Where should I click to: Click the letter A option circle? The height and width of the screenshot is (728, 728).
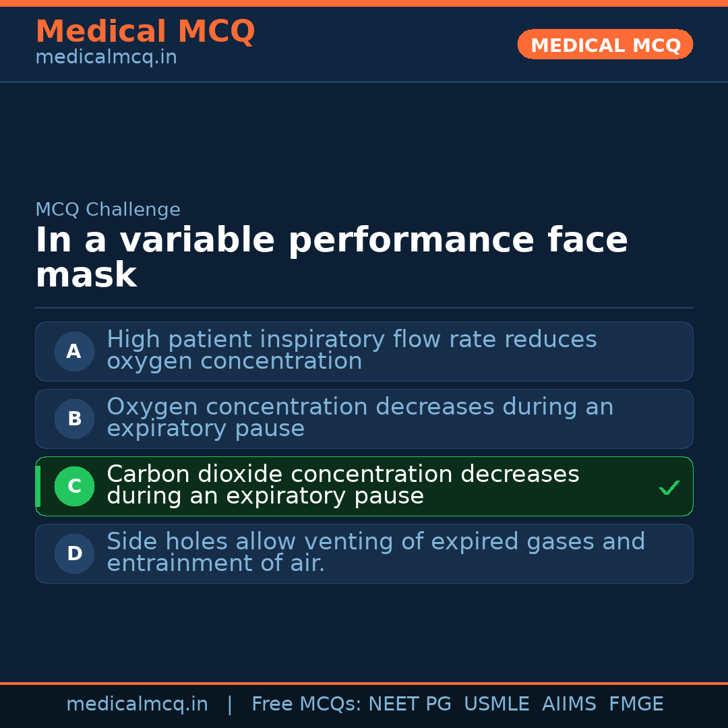pos(74,351)
